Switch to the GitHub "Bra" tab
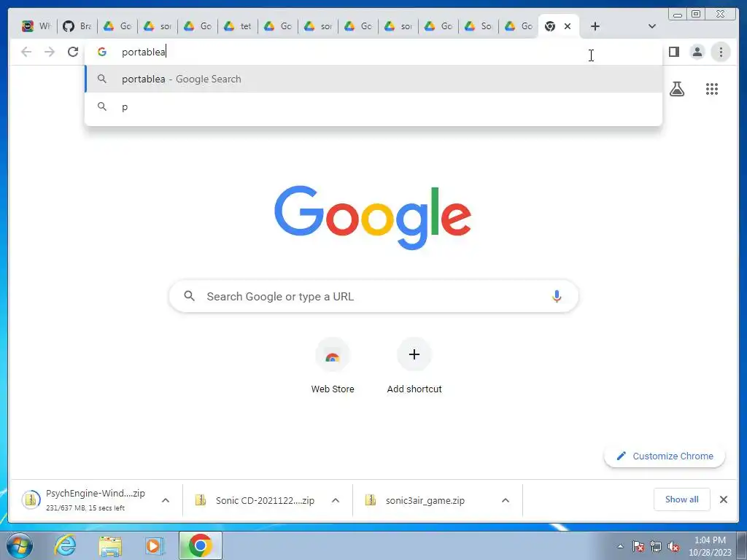Viewport: 747px width, 560px height. pyautogui.click(x=77, y=26)
